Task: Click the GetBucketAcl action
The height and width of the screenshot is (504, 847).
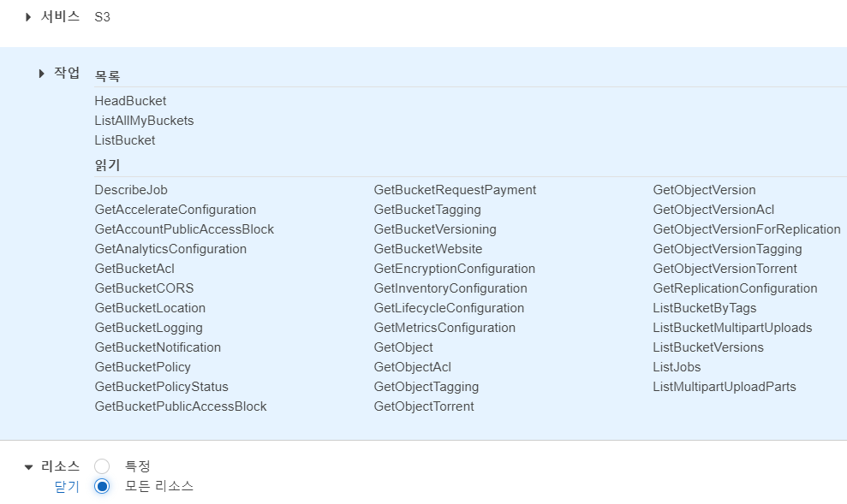Action: pos(134,269)
